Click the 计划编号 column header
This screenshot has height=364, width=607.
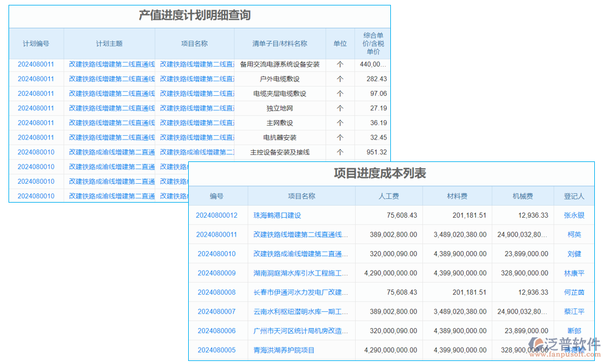[35, 43]
